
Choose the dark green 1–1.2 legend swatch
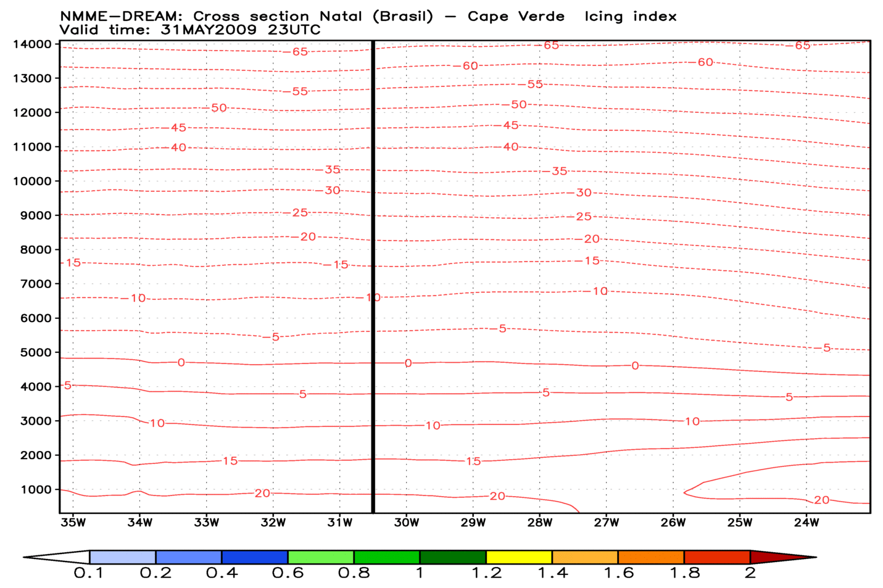[453, 557]
